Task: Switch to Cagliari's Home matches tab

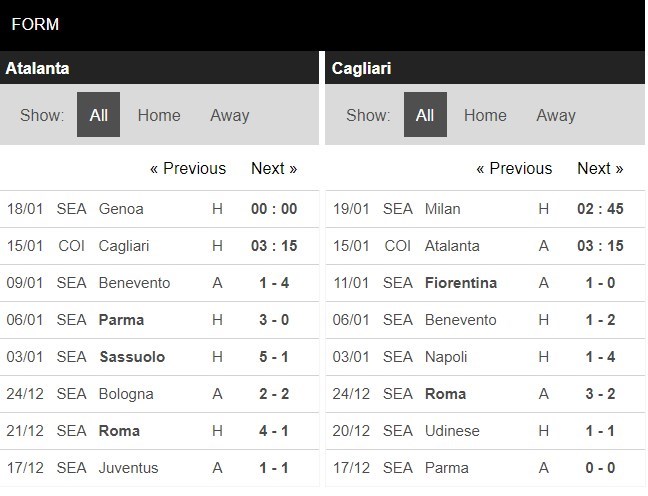Action: pos(485,115)
